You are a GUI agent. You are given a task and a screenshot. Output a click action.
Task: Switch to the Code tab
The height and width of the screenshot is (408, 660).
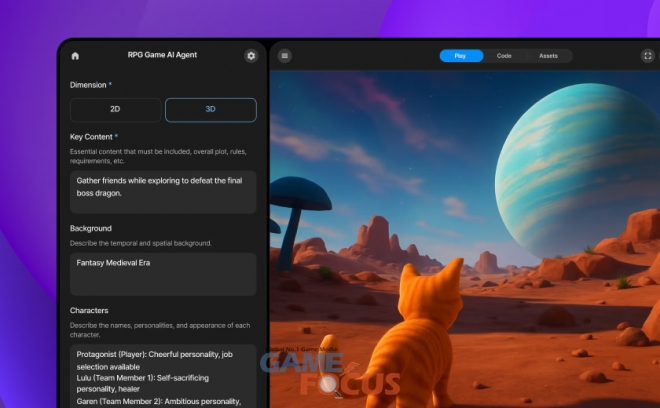coord(504,56)
